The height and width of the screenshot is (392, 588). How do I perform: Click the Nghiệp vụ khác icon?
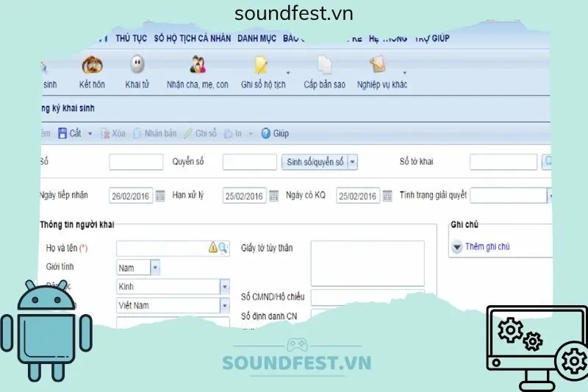click(379, 67)
